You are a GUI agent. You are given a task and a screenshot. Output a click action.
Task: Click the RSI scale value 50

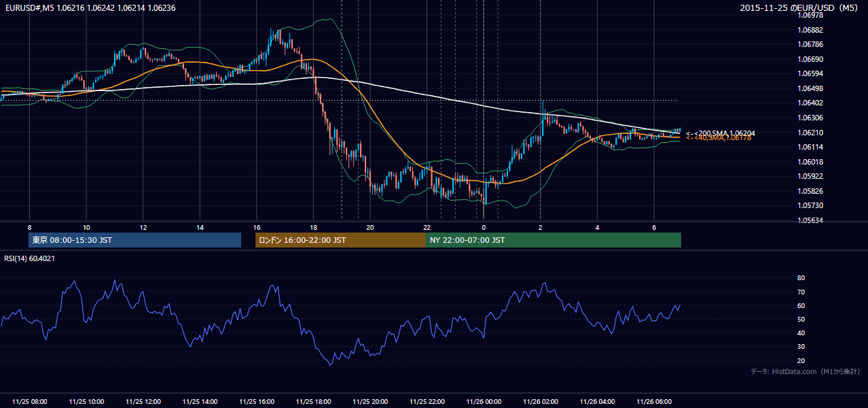click(801, 319)
